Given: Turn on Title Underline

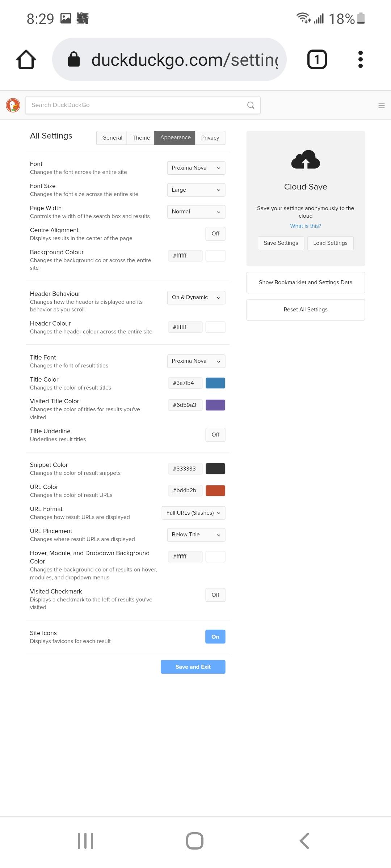Looking at the screenshot, I should pyautogui.click(x=215, y=435).
